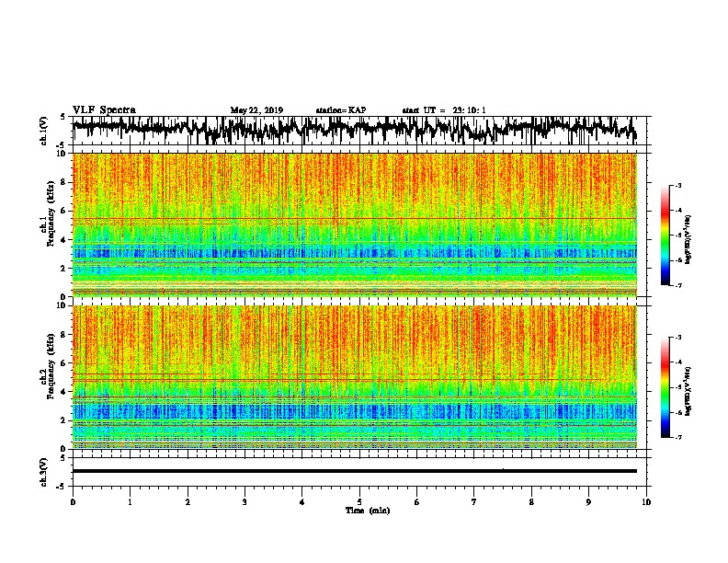Click the ch.1 Frequency (kHz) axis label
Viewport: 728px width, 563px height.
48,214
